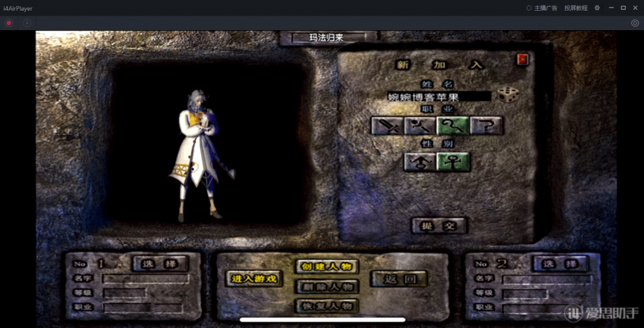Viewport: 644px width, 328px height.
Task: Click the 删除人物 button
Action: 327,287
